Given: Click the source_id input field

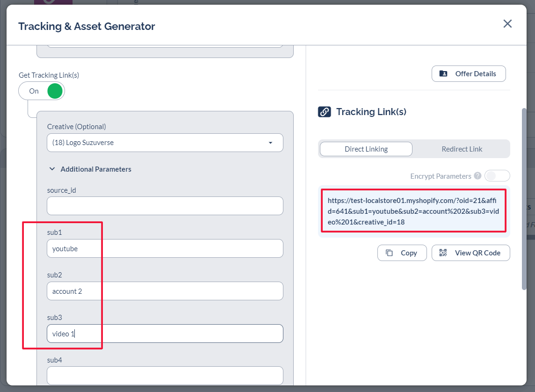Looking at the screenshot, I should (x=165, y=206).
